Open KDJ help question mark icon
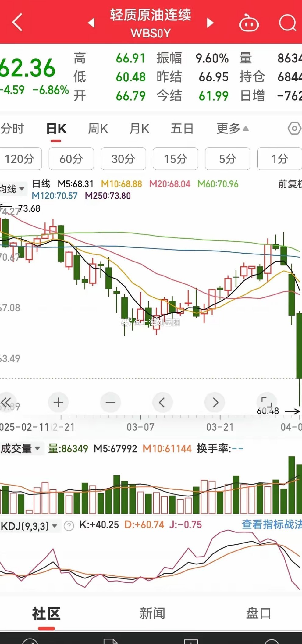 69,526
